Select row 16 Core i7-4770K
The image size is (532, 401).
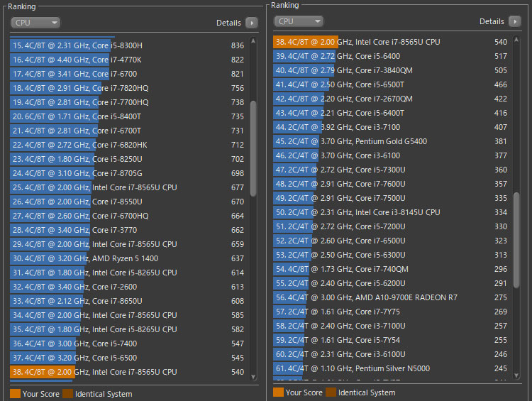point(128,60)
